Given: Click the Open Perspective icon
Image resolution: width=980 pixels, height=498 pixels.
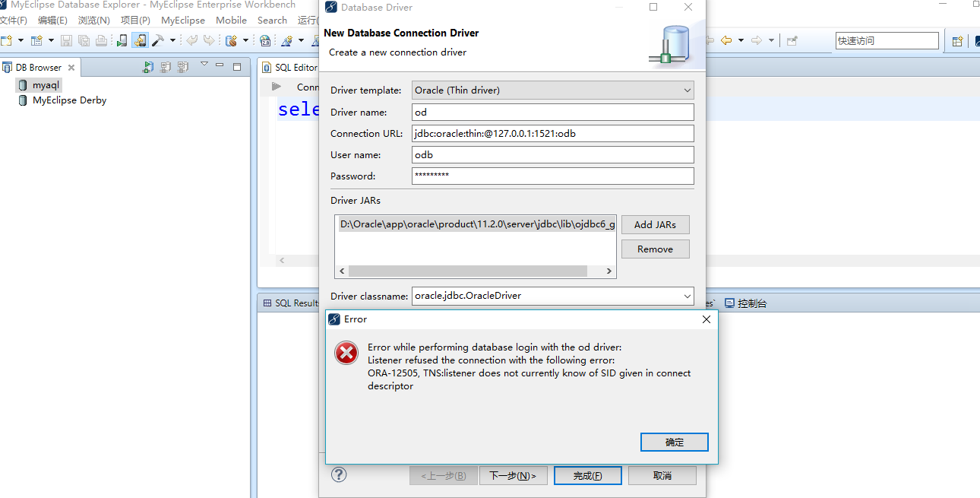Looking at the screenshot, I should pyautogui.click(x=957, y=41).
